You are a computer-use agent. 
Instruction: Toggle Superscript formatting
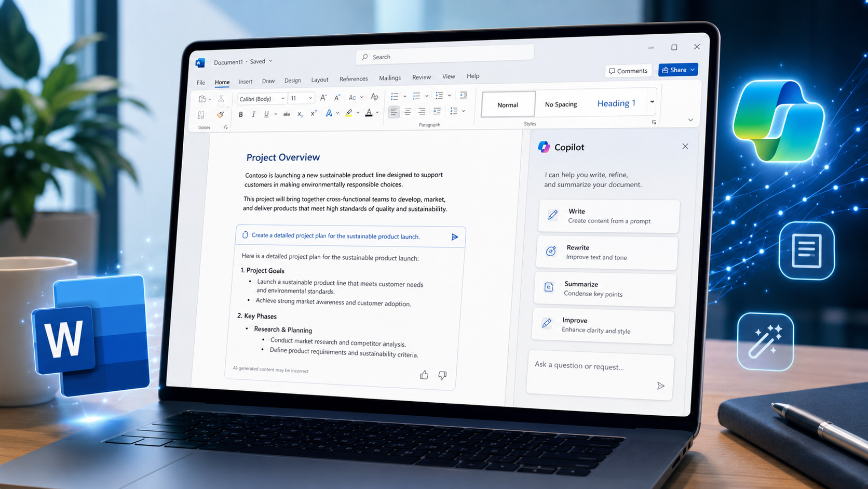pos(314,114)
